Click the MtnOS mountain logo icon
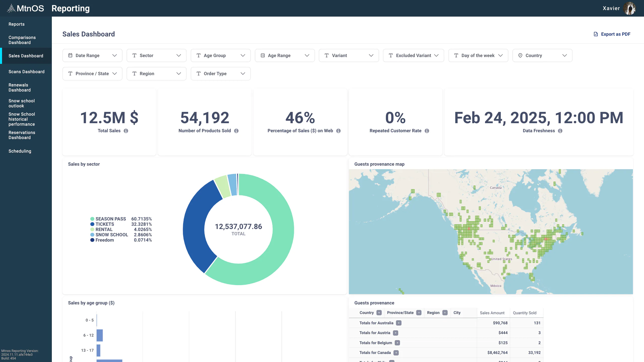644x362 pixels. 11,8
